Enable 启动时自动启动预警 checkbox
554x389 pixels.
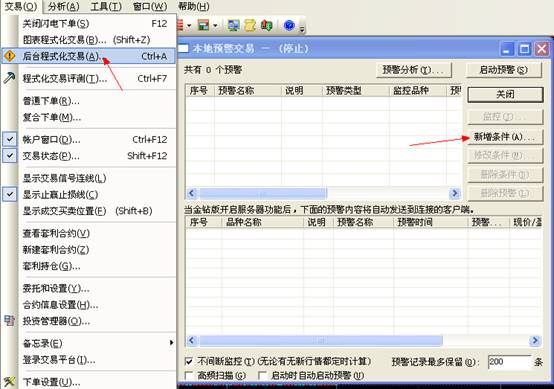(x=262, y=375)
